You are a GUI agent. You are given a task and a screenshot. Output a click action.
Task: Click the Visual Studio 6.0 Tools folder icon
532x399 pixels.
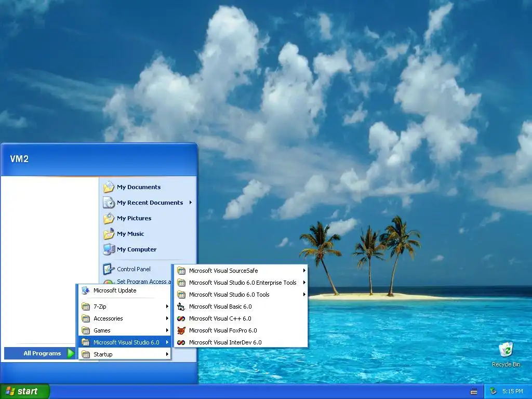(x=181, y=295)
